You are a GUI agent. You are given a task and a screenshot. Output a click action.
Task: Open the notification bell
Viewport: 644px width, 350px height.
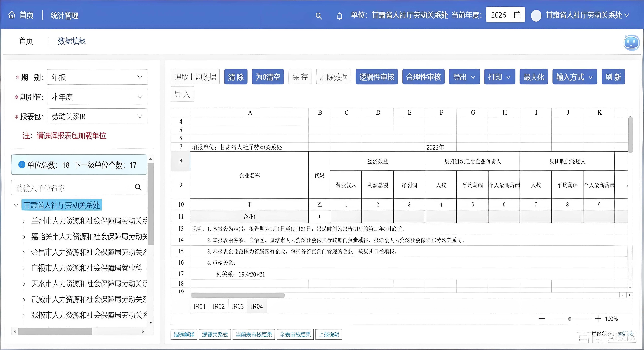click(340, 16)
